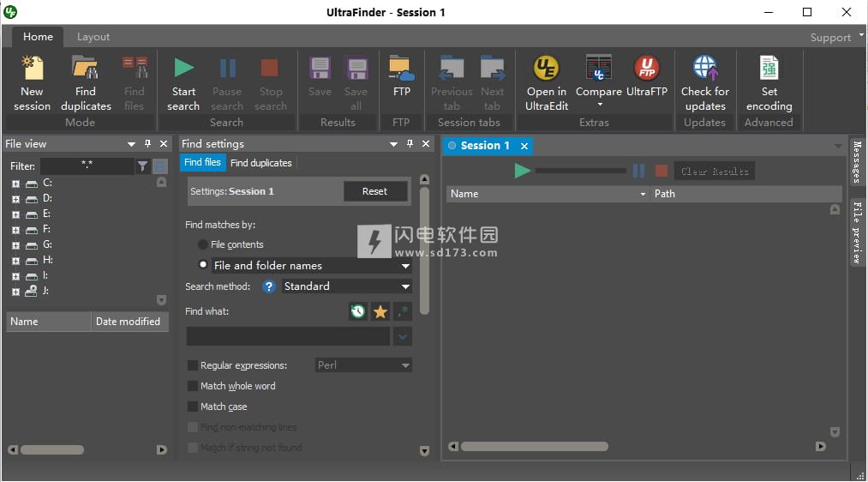The width and height of the screenshot is (868, 482).
Task: Apply the File view filter funnel icon
Action: (143, 166)
